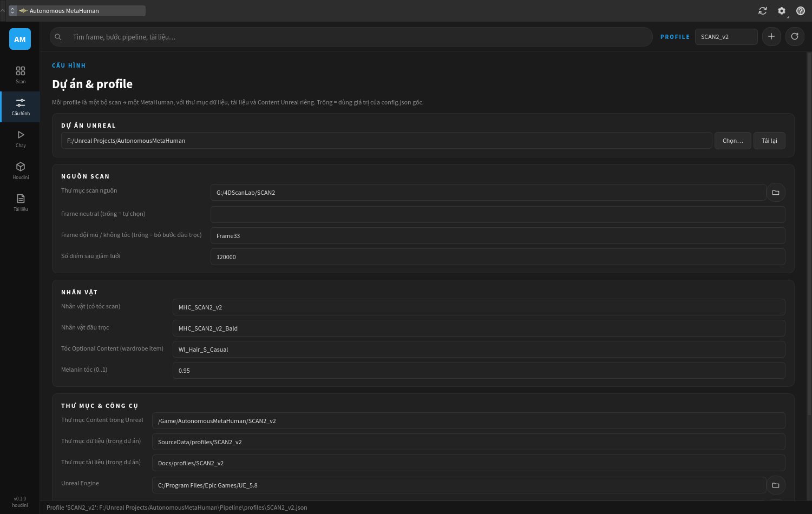Click the page vertical scrollbar

[x=809, y=233]
